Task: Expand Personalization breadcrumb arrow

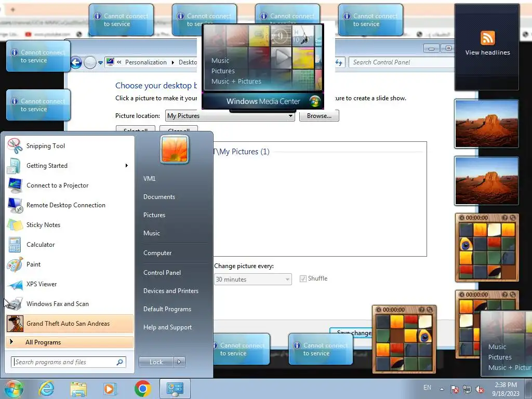Action: pyautogui.click(x=172, y=62)
